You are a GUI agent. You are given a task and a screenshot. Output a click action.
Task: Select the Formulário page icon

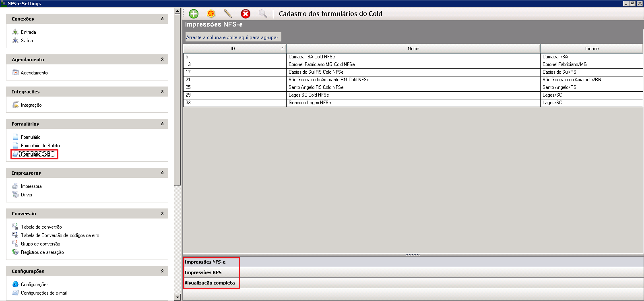click(15, 137)
